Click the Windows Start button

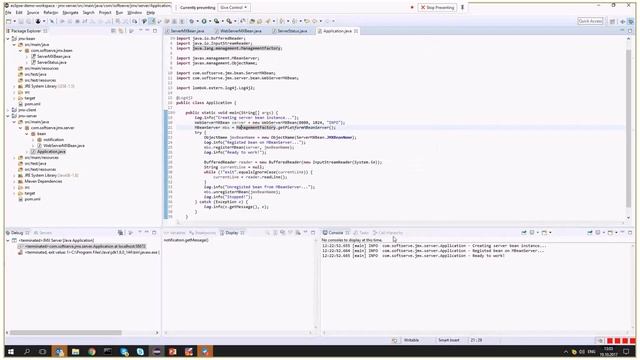tap(11, 351)
